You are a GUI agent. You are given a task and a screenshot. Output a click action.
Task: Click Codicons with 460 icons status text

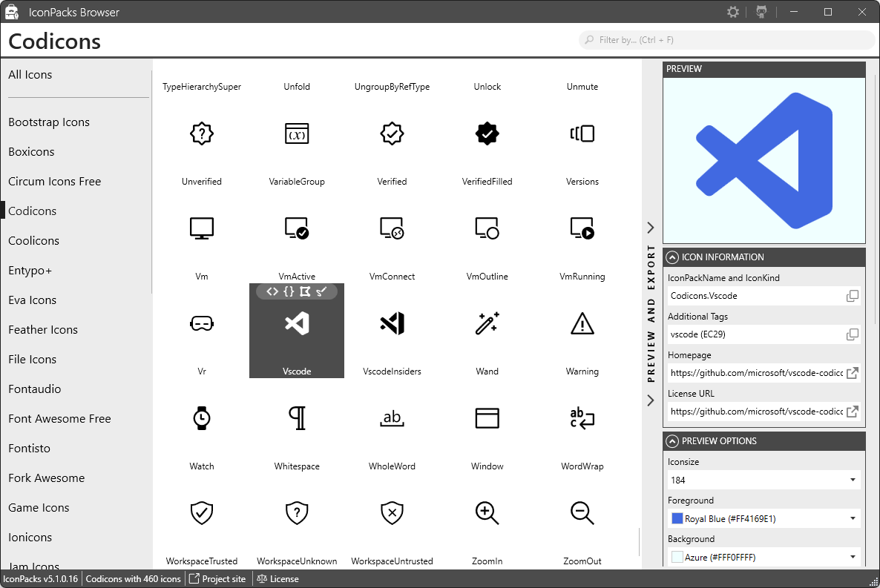click(x=133, y=579)
